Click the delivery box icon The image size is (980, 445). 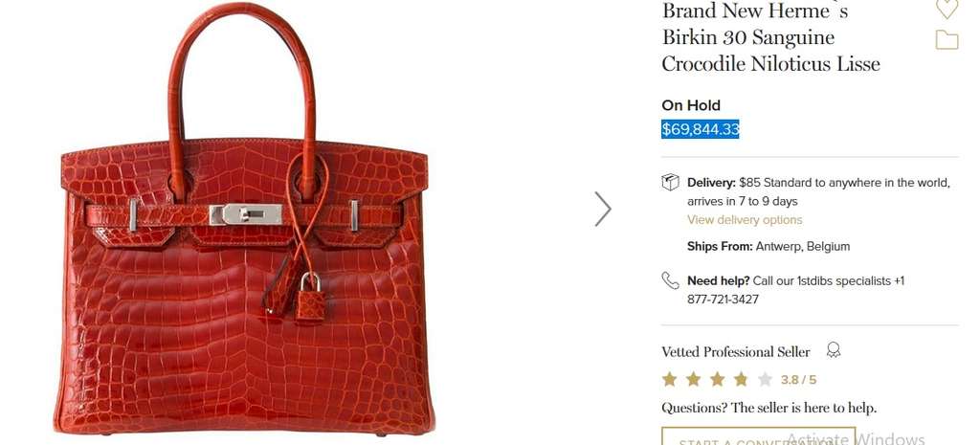670,183
